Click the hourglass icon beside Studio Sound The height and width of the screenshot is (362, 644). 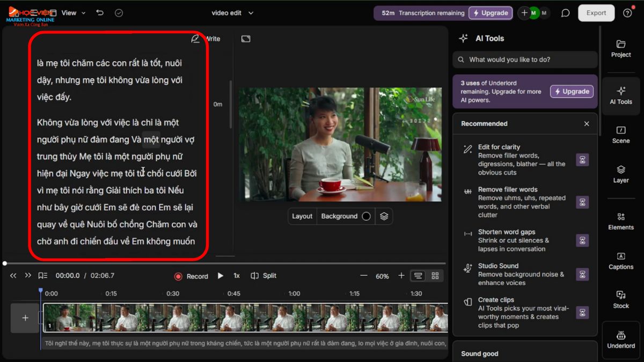click(582, 274)
